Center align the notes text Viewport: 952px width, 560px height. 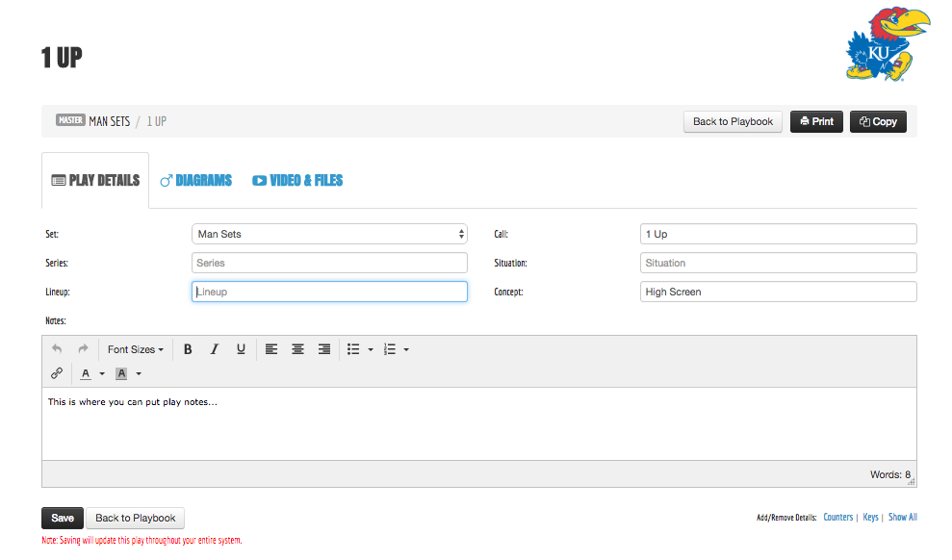click(298, 349)
